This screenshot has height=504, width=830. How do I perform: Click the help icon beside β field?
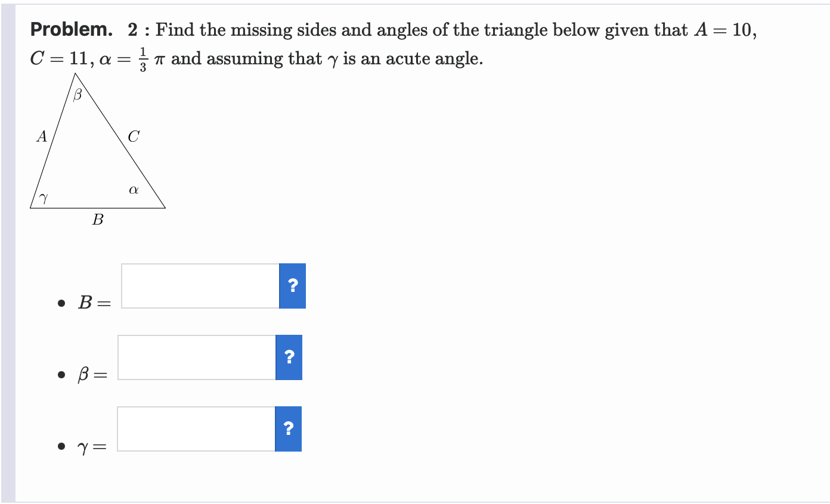tap(289, 357)
